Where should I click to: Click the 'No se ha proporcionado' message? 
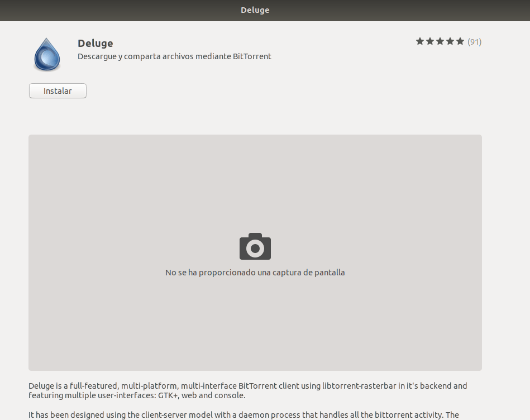[x=255, y=273]
